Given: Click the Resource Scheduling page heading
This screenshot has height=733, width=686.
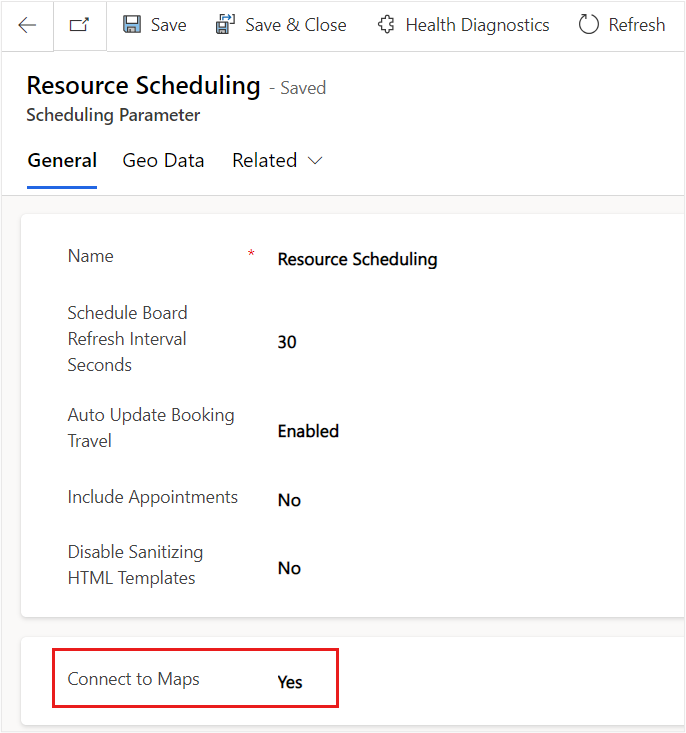Looking at the screenshot, I should point(144,86).
